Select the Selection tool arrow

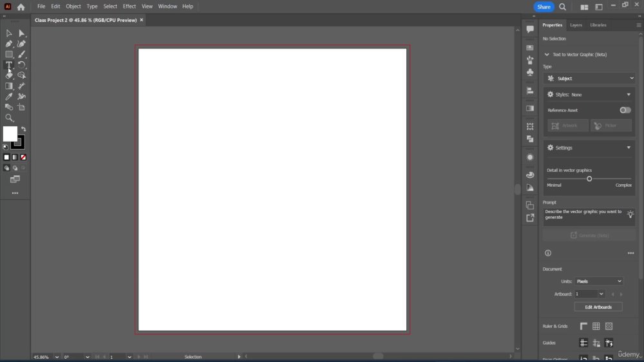click(x=8, y=33)
